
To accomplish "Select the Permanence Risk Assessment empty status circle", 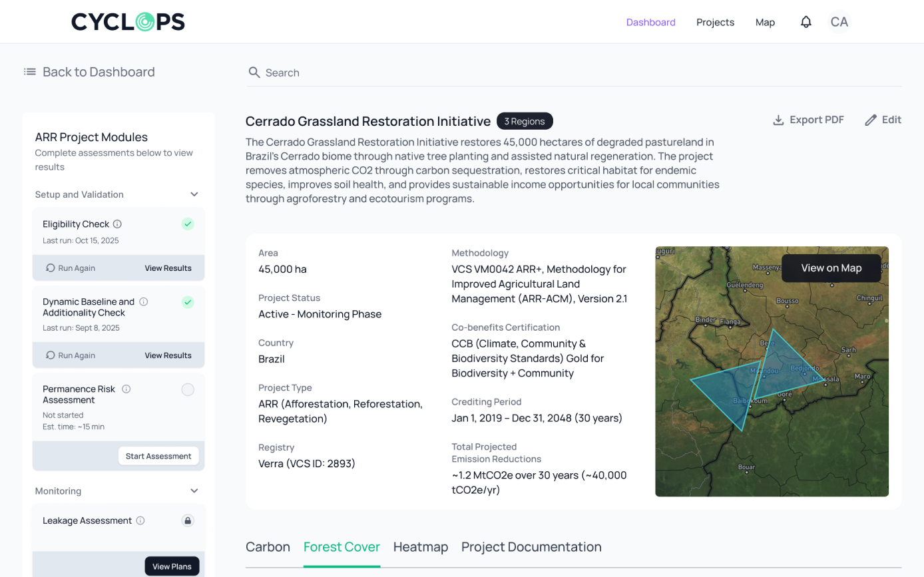I will pos(188,390).
